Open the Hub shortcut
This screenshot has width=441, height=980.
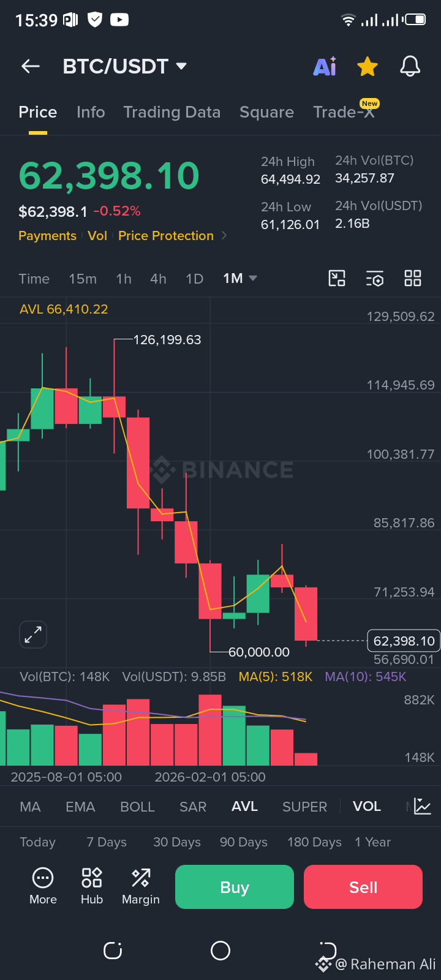click(92, 886)
